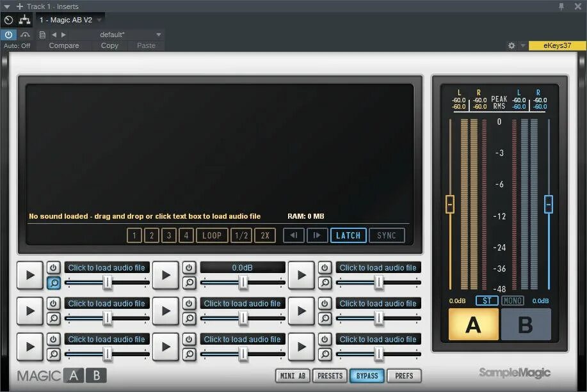Click the highlighted blue magnifier zoom icon
The height and width of the screenshot is (392, 587).
tap(54, 283)
